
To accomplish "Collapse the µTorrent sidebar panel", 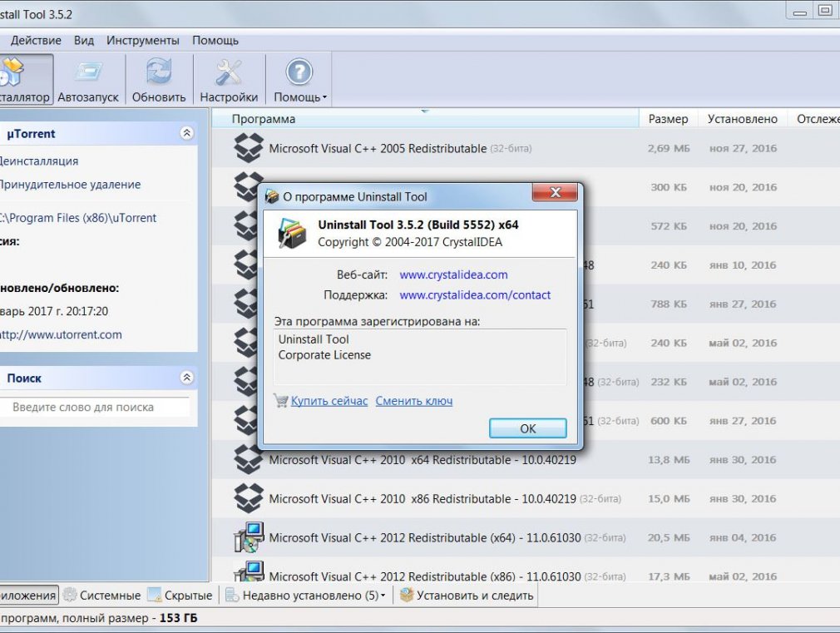I will [186, 133].
